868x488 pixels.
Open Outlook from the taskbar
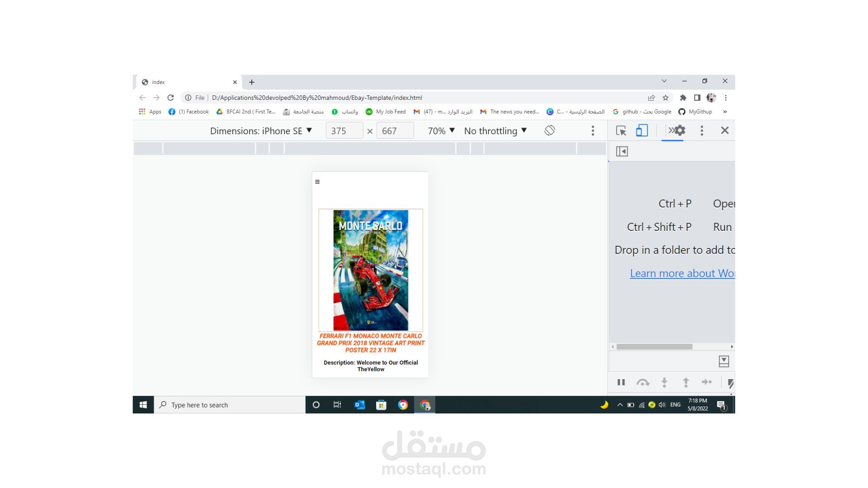(359, 405)
